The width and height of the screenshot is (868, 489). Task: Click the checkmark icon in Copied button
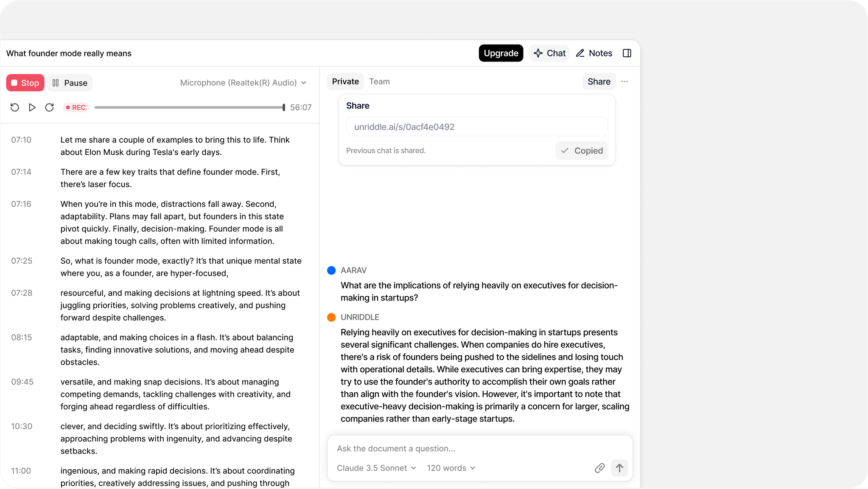(565, 151)
